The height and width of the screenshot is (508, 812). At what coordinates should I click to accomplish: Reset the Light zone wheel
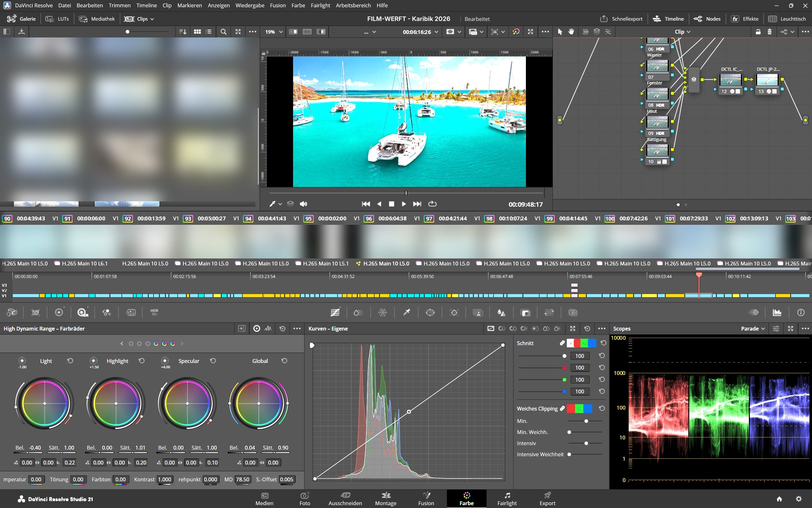[70, 361]
